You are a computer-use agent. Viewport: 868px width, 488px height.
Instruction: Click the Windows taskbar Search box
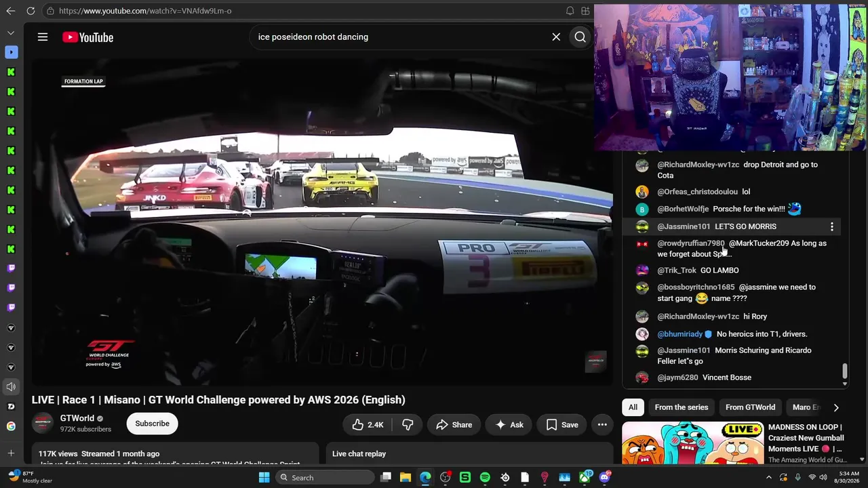[325, 478]
